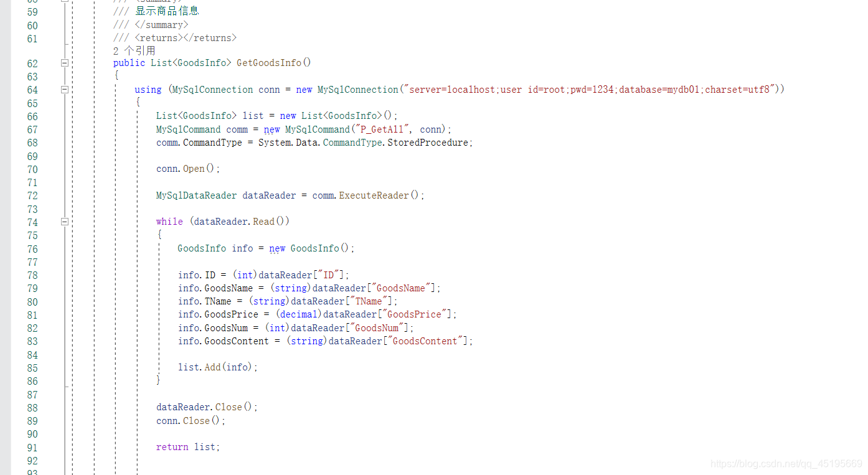868x475 pixels.
Task: Click line number 72 in the gutter
Action: click(x=32, y=195)
